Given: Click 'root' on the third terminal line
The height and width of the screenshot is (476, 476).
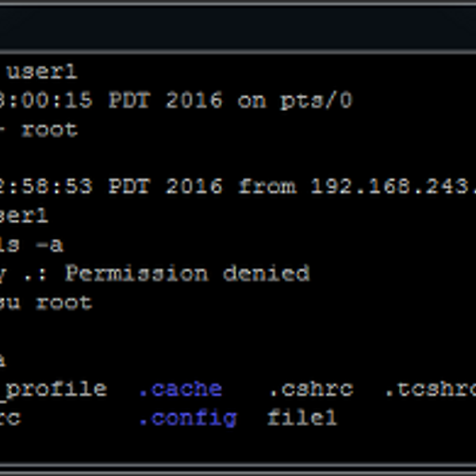Looking at the screenshot, I should tap(49, 129).
